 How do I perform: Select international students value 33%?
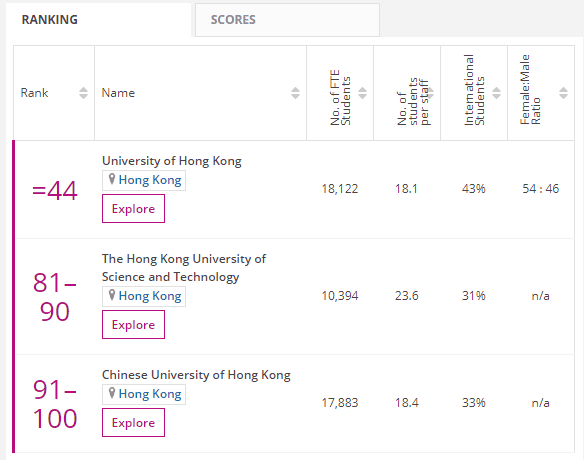[x=474, y=403]
